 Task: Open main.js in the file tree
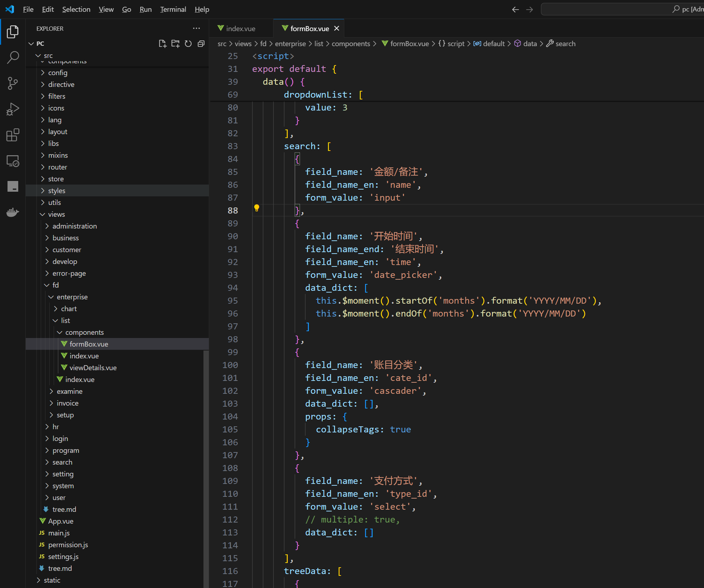click(117, 533)
